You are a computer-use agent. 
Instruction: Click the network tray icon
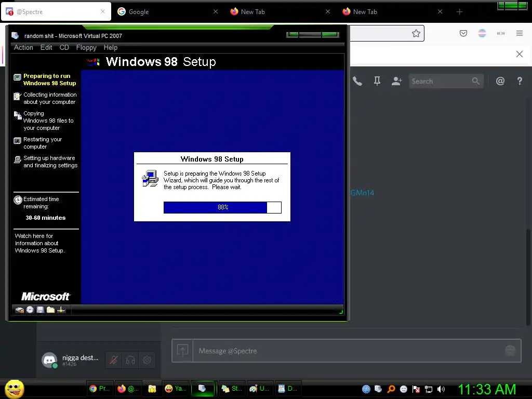point(429,389)
